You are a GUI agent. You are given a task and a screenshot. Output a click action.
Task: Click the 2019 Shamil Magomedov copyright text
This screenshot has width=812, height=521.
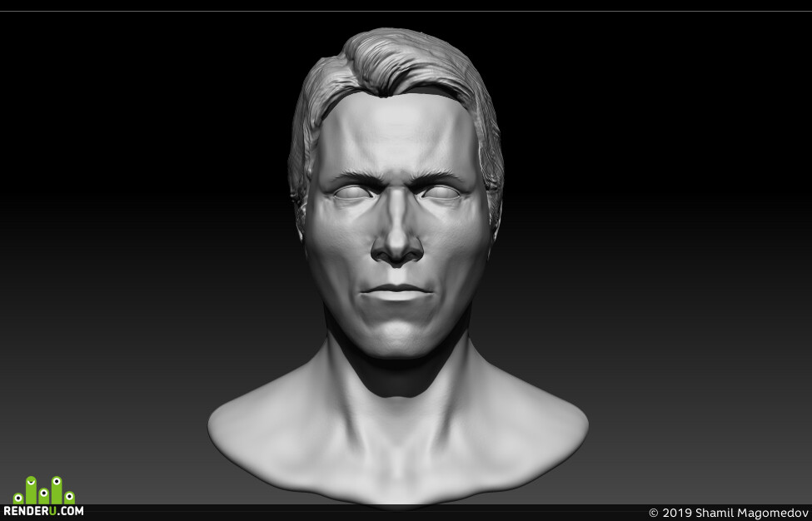[x=728, y=513]
